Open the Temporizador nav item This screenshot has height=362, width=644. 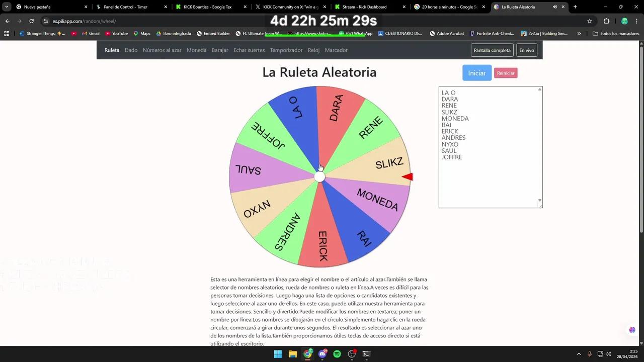click(286, 50)
